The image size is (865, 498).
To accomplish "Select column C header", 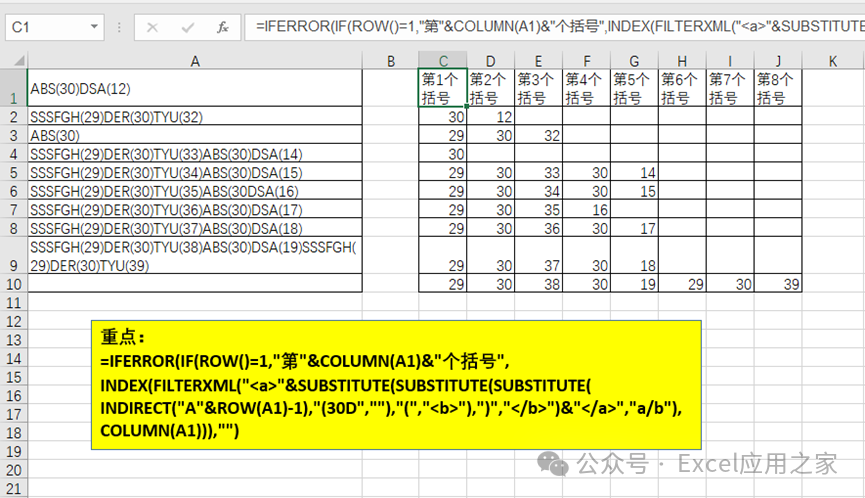I will 443,61.
